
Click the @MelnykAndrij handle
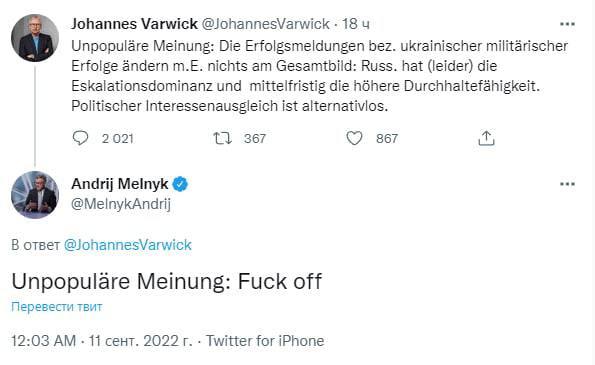pos(121,204)
